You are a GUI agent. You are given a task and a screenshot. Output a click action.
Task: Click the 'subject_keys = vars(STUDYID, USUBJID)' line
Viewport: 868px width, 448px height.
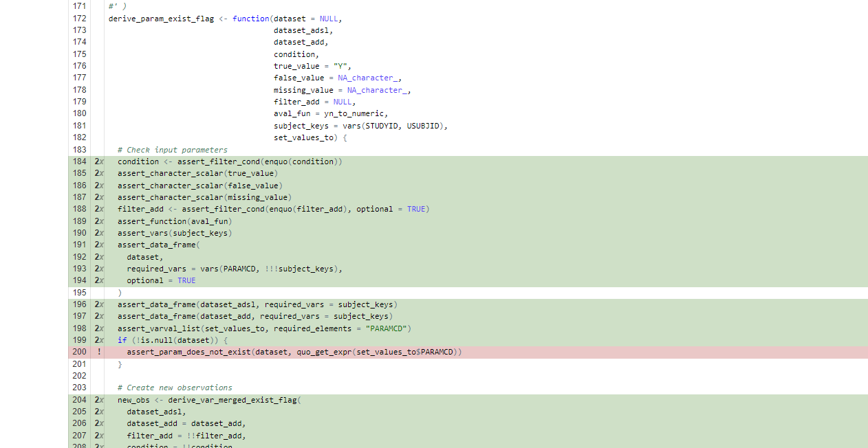click(361, 126)
